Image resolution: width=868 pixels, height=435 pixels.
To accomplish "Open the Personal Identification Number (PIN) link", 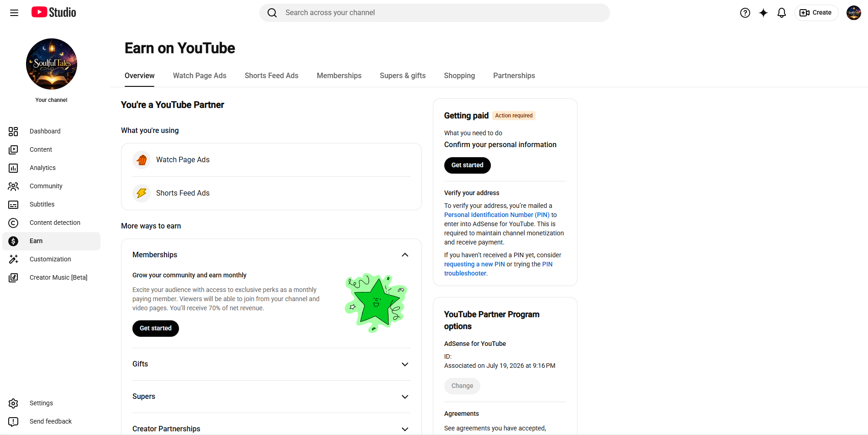I will tap(497, 215).
